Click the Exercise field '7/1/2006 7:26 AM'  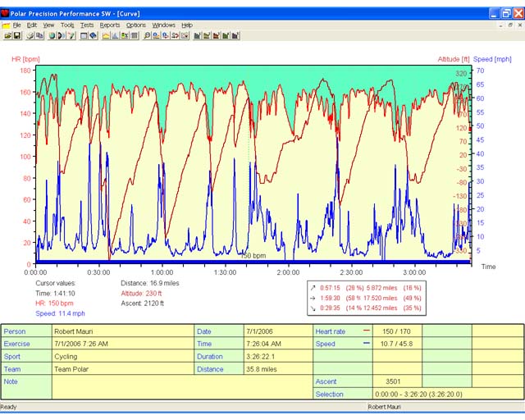point(123,344)
